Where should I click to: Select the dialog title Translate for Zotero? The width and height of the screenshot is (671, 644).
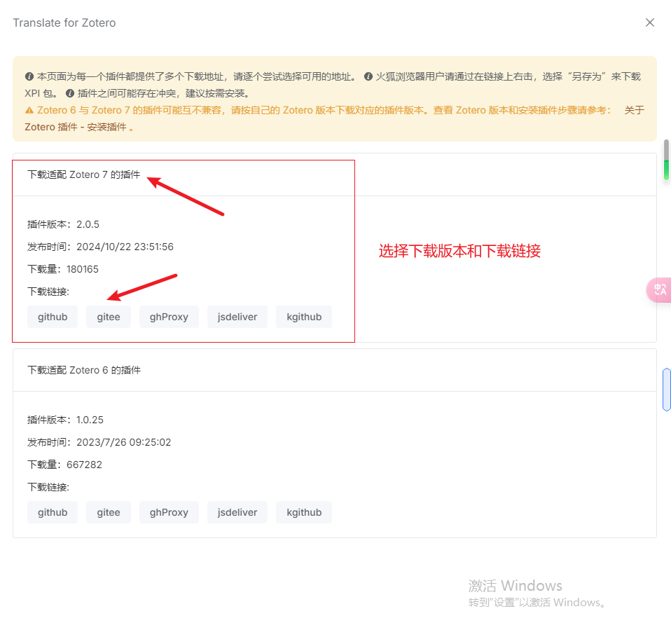(x=64, y=22)
